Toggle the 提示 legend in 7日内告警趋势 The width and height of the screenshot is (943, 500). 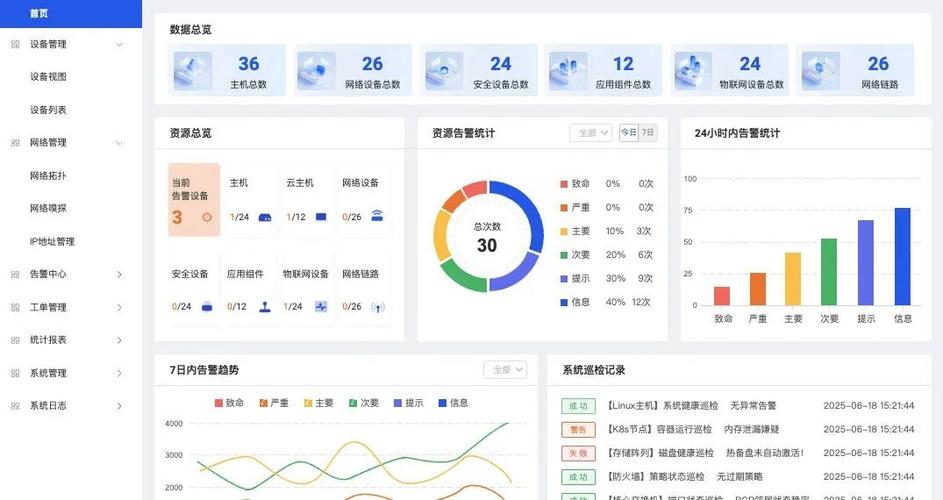tap(408, 403)
